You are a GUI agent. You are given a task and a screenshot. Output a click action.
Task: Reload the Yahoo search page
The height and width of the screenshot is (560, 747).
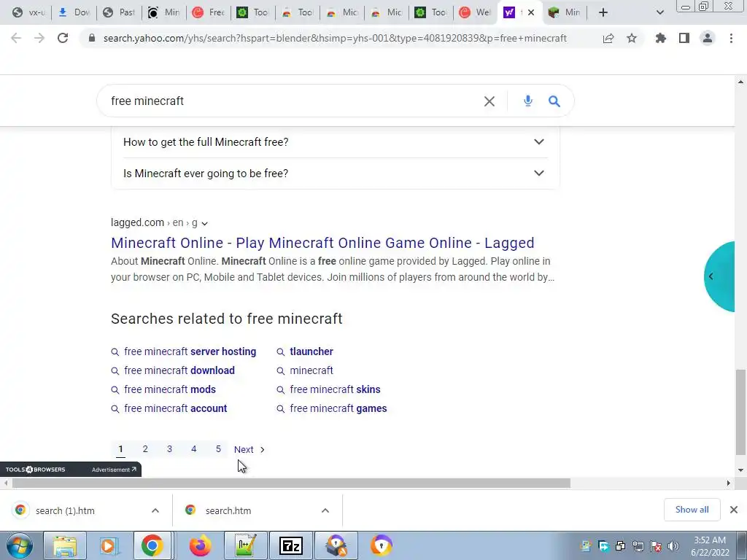click(x=63, y=38)
